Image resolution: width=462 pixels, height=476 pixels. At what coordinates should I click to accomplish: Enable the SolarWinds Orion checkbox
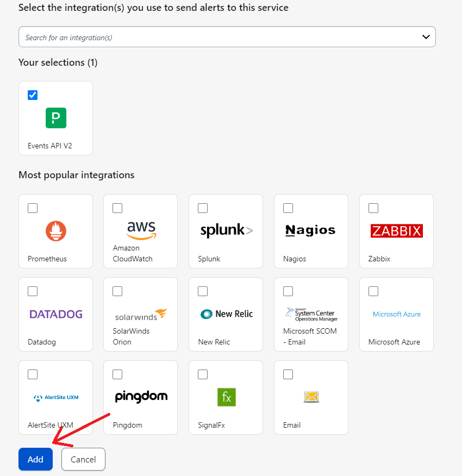click(117, 291)
